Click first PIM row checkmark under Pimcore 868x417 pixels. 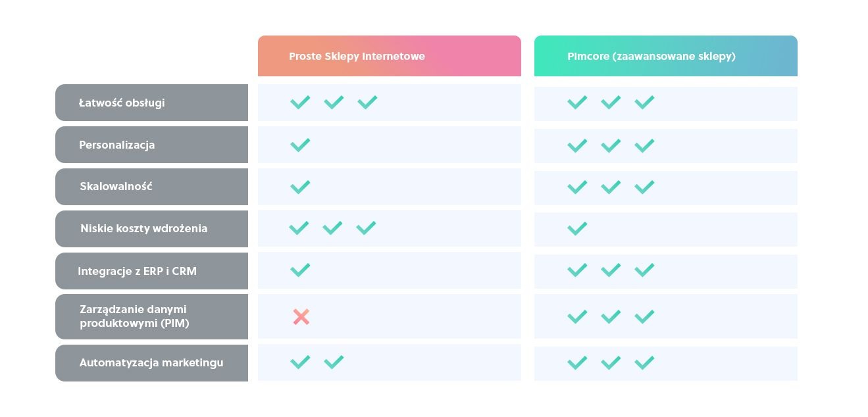577,316
